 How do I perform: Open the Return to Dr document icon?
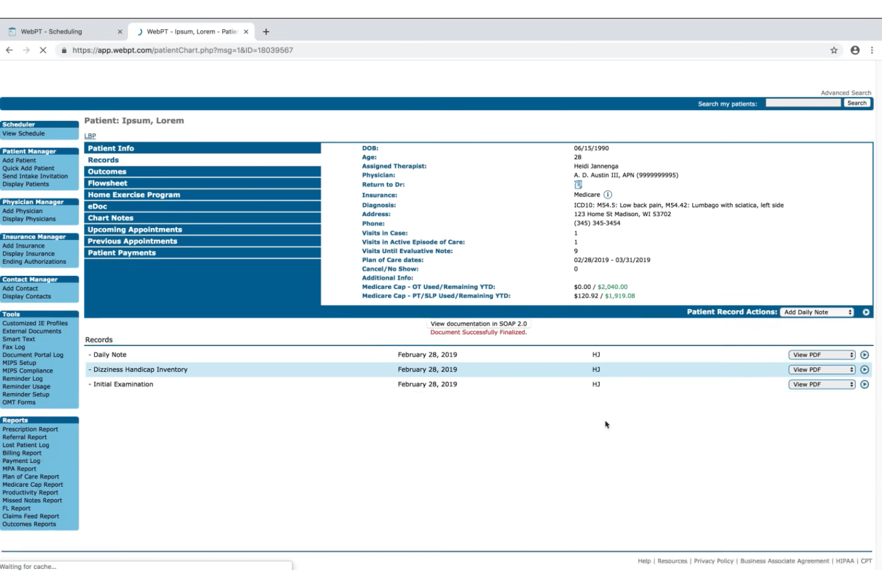pyautogui.click(x=578, y=185)
